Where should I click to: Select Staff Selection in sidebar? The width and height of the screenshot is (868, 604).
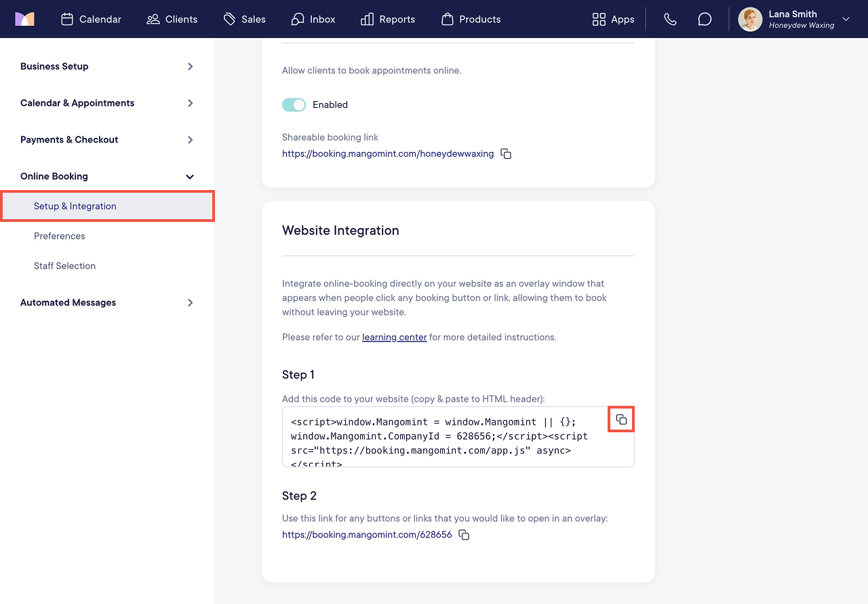[64, 266]
